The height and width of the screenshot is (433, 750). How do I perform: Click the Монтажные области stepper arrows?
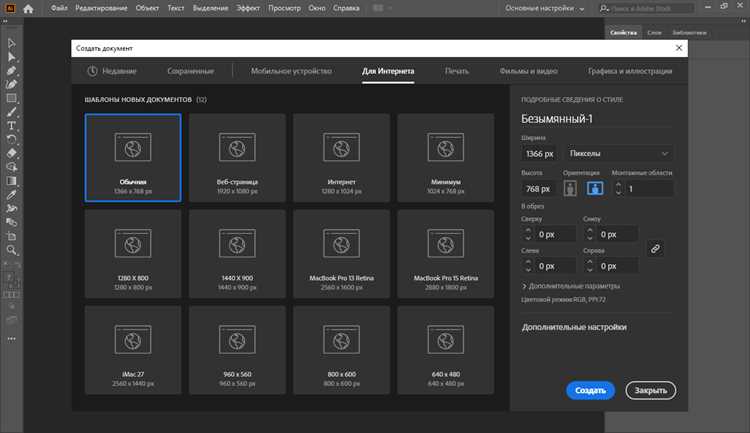pos(618,188)
